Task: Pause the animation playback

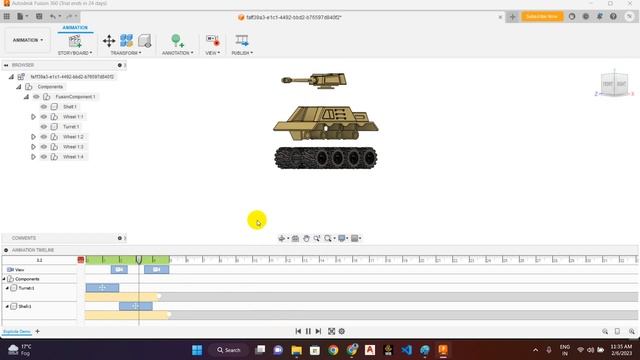Action: pos(308,331)
